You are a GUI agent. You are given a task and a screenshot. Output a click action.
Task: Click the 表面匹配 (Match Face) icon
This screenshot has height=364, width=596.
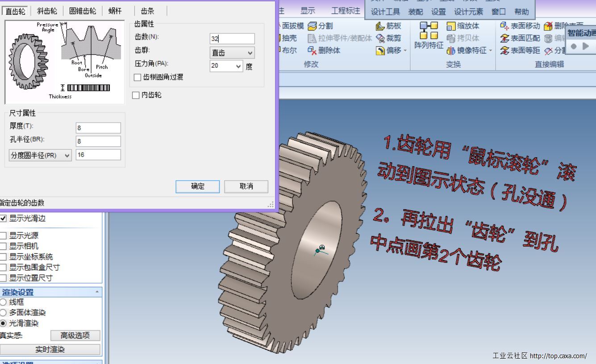pos(505,38)
